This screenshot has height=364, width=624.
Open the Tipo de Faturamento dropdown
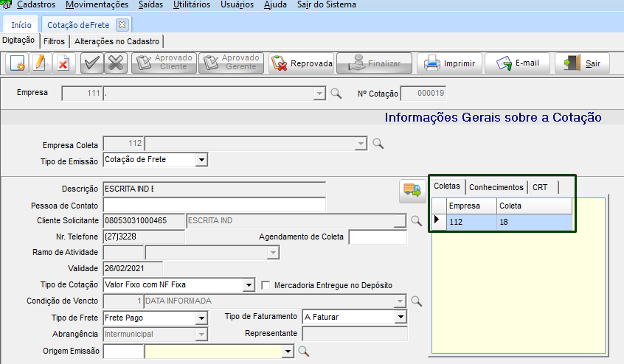(x=401, y=317)
